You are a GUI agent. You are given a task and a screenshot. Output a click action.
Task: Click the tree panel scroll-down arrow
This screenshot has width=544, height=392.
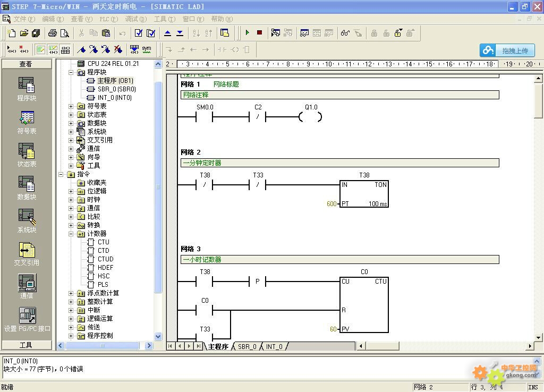tap(158, 336)
